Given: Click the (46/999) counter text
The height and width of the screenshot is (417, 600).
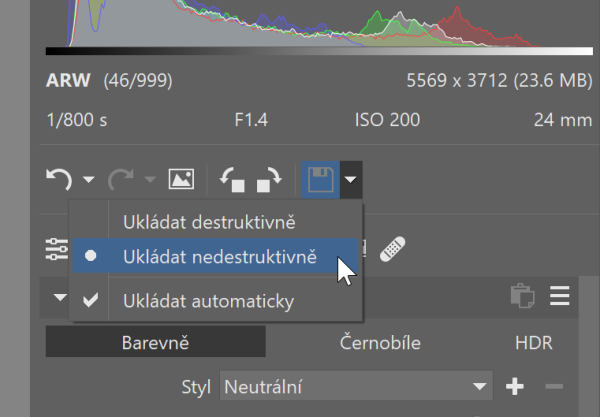Looking at the screenshot, I should pos(138,81).
